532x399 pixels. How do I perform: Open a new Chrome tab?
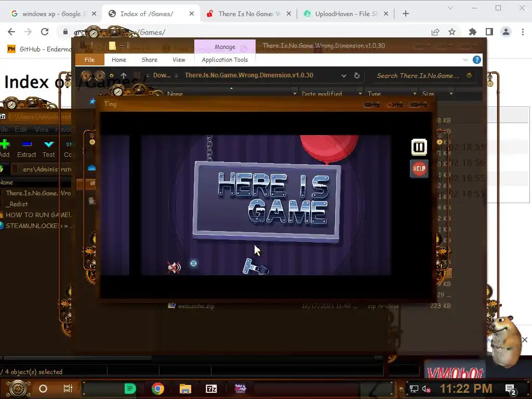(405, 14)
